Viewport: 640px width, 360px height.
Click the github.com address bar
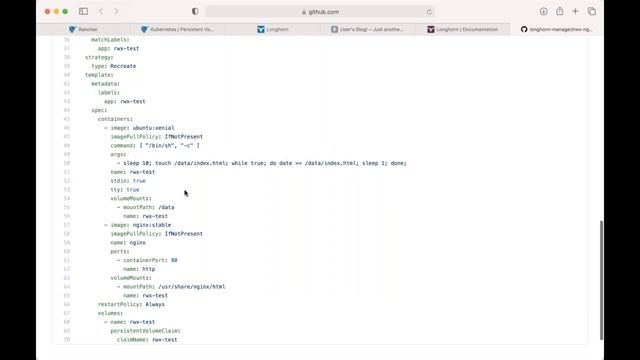pos(320,12)
